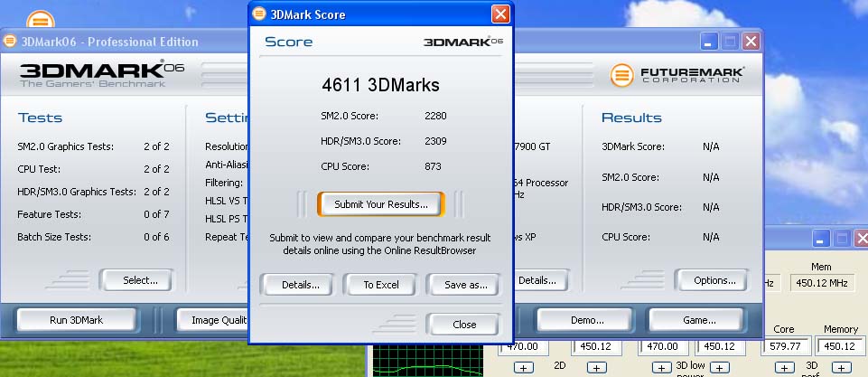Screen dimensions: 868x377
Task: Click the Score heading in the dialog
Action: [288, 42]
